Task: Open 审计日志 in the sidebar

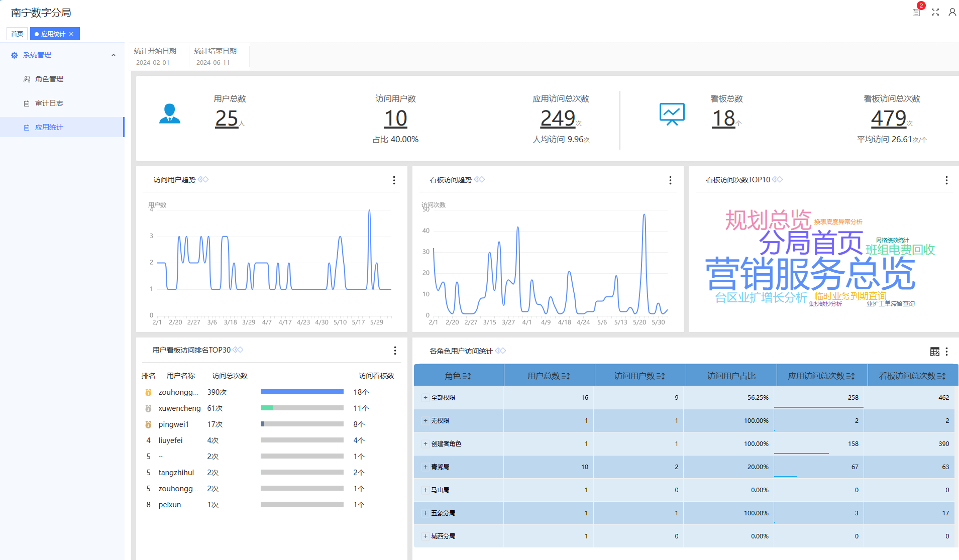Action: click(x=49, y=103)
